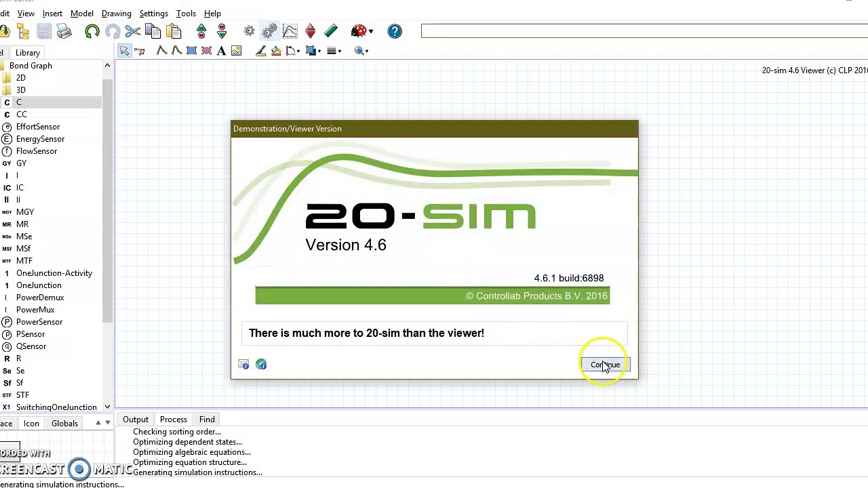The width and height of the screenshot is (868, 488).
Task: Open the 3D folder in the library
Action: click(20, 90)
